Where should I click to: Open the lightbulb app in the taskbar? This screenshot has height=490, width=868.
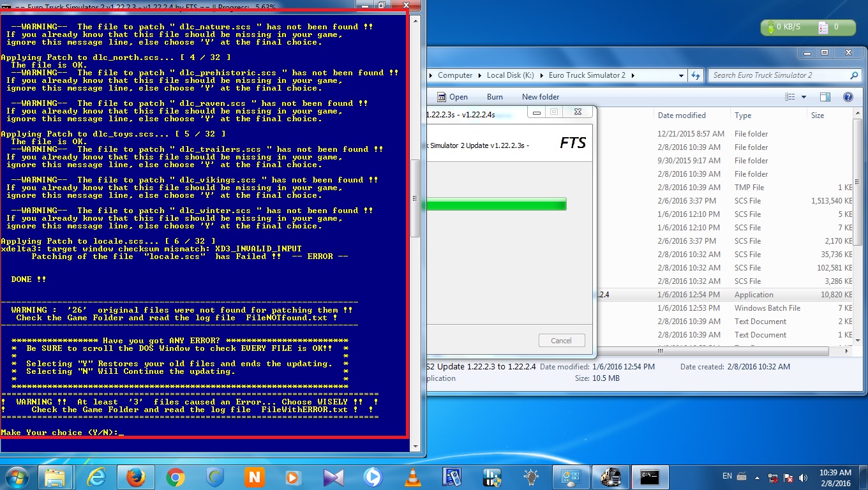pyautogui.click(x=530, y=477)
